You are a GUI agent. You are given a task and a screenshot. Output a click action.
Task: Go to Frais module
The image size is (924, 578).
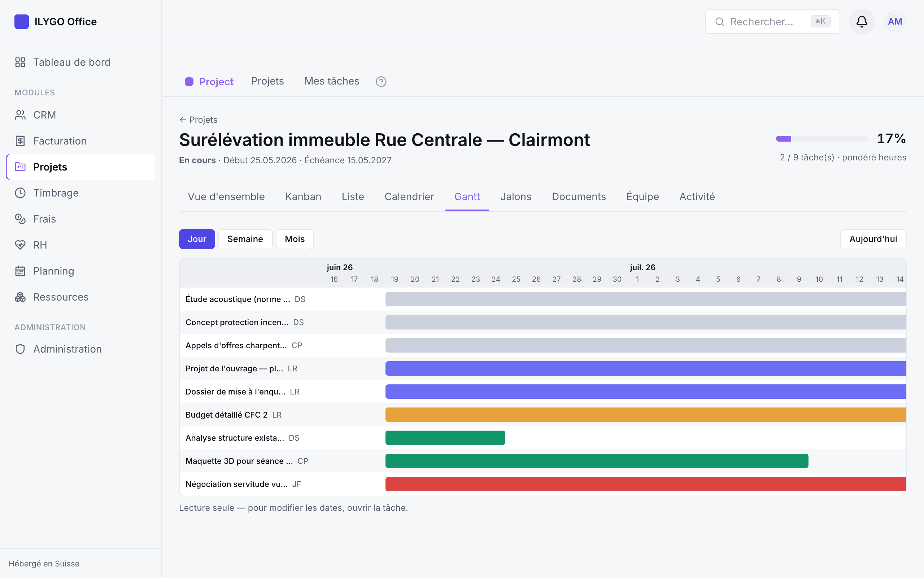point(81,219)
